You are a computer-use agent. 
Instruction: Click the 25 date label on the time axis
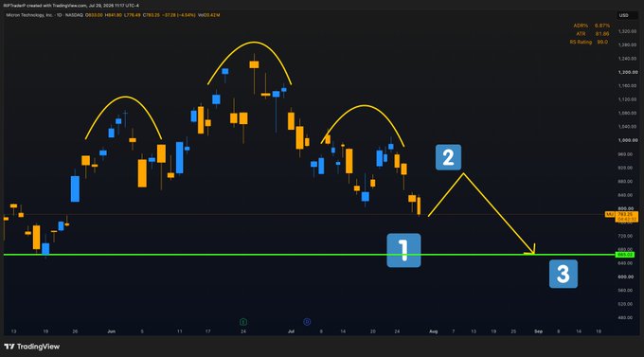click(513, 331)
